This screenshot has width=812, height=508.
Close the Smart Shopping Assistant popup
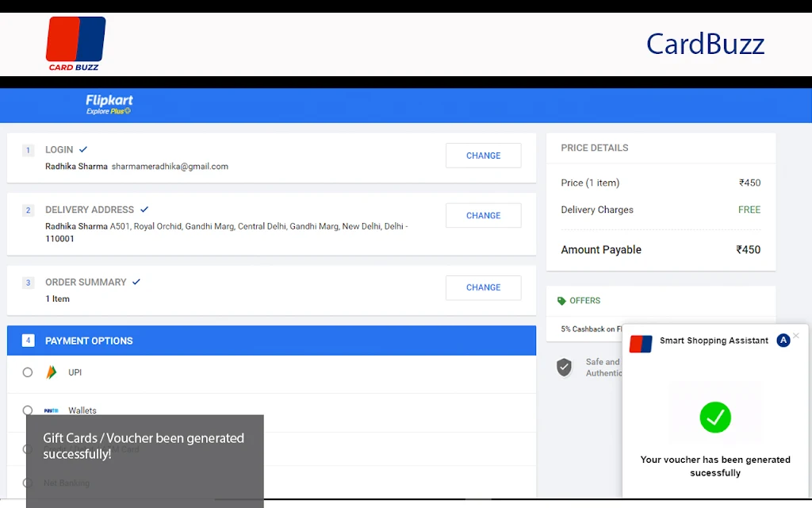(796, 336)
